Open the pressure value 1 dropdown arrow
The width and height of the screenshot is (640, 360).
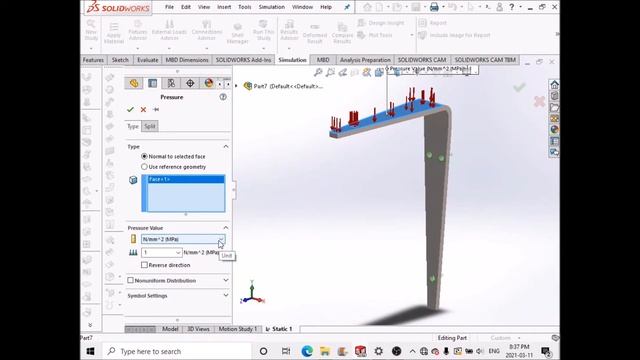pos(178,253)
